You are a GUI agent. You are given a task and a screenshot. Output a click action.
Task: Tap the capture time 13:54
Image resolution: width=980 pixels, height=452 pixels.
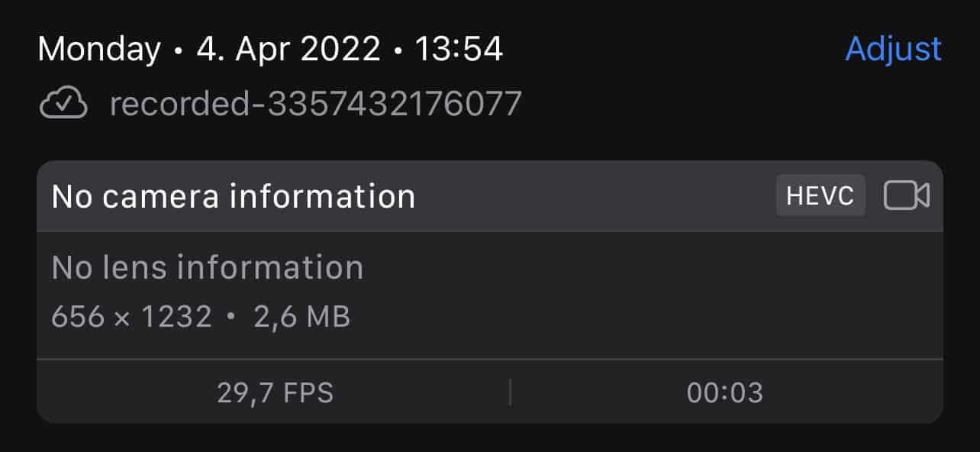[459, 50]
